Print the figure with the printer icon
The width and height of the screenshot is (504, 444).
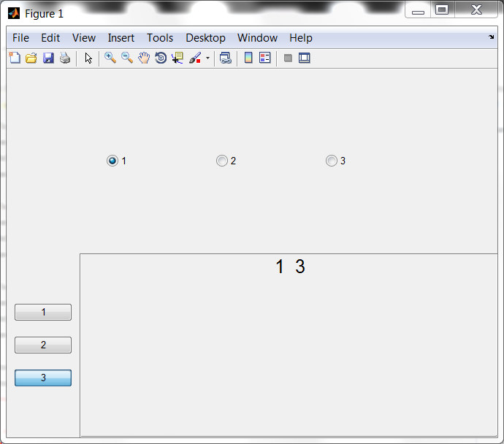[65, 58]
